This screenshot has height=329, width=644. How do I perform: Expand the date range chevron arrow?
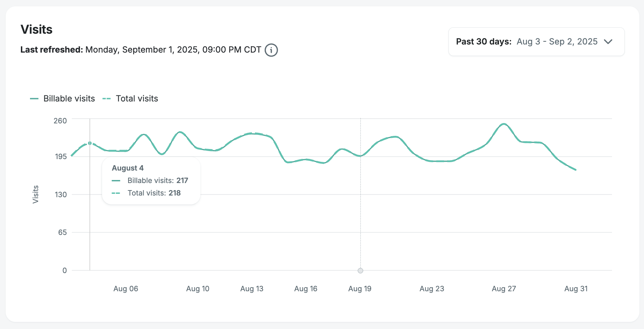tap(608, 41)
